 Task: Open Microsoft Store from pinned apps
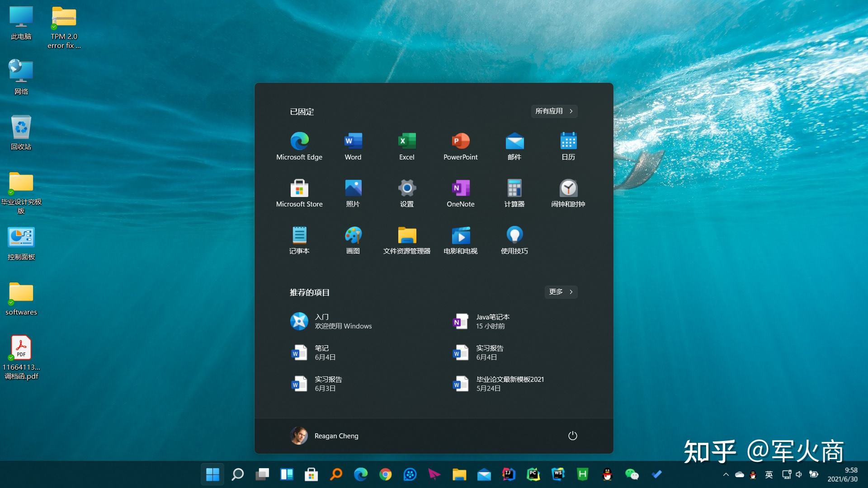[299, 193]
